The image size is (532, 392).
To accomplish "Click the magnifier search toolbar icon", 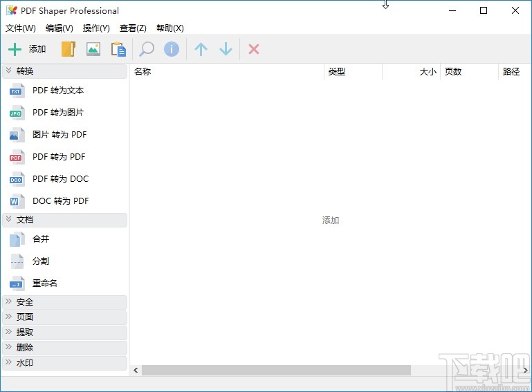I will tap(147, 49).
